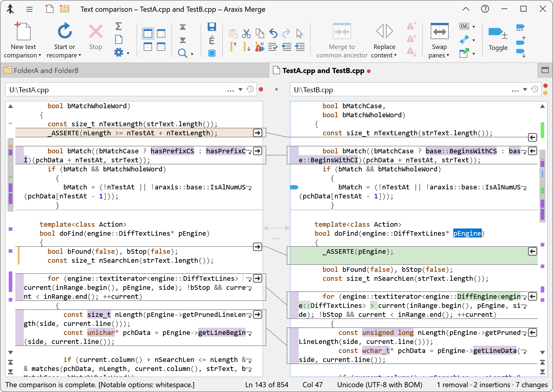This screenshot has width=553, height=392.
Task: Toggle the É special characters display
Action: [212, 39]
